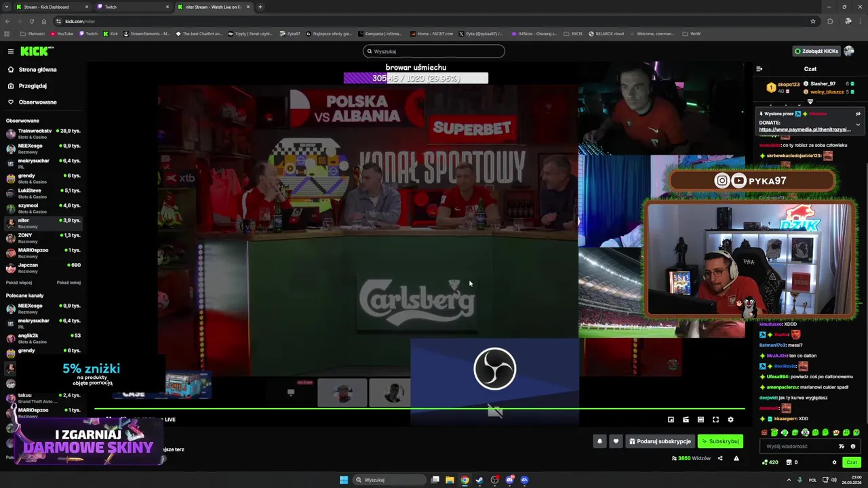Click the 3850 Widzów viewer count

pos(691,458)
